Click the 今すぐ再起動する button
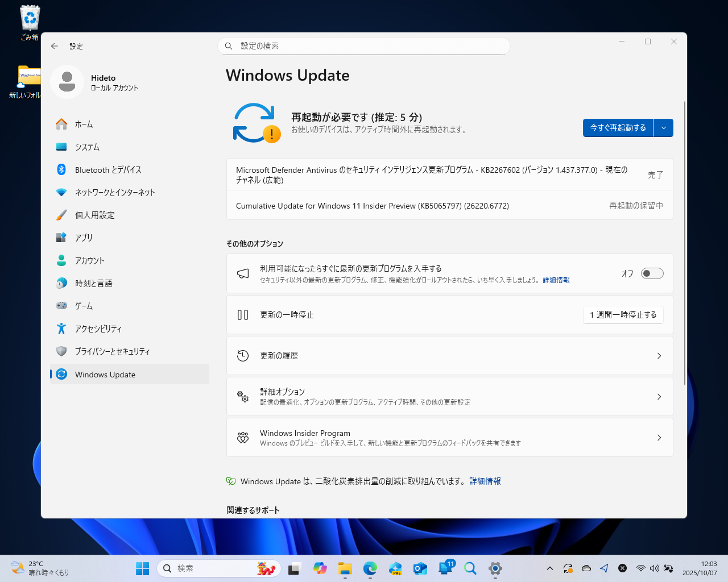Screen dimensions: 728x582 [x=617, y=128]
